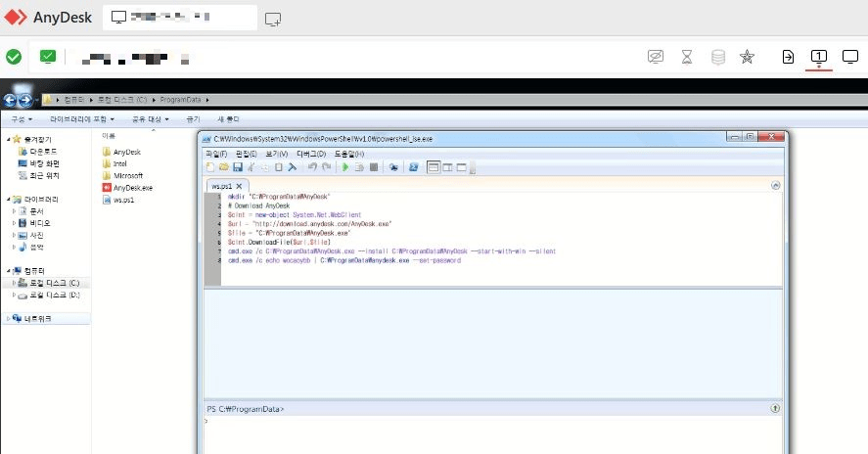Select the Microsoft folder
This screenshot has width=868, height=454.
(x=123, y=175)
